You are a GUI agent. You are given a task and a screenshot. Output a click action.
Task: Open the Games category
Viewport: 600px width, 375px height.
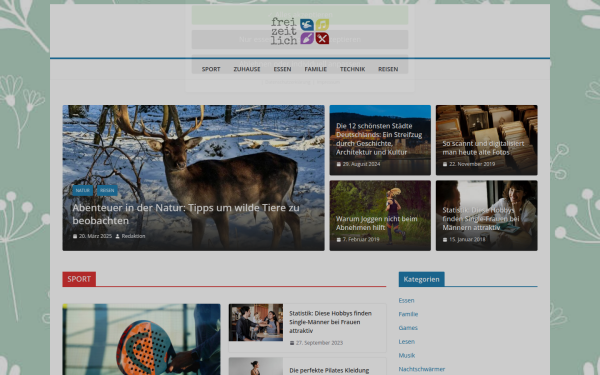pyautogui.click(x=408, y=328)
